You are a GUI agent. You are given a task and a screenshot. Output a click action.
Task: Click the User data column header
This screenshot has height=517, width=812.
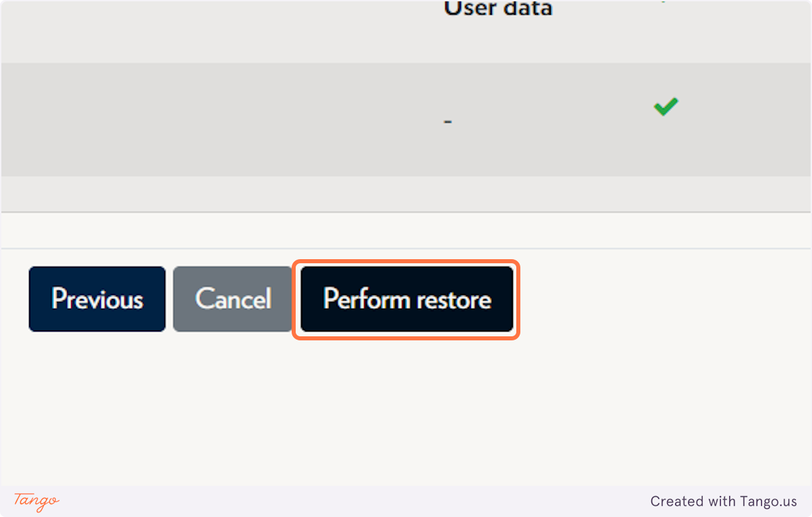(x=498, y=8)
